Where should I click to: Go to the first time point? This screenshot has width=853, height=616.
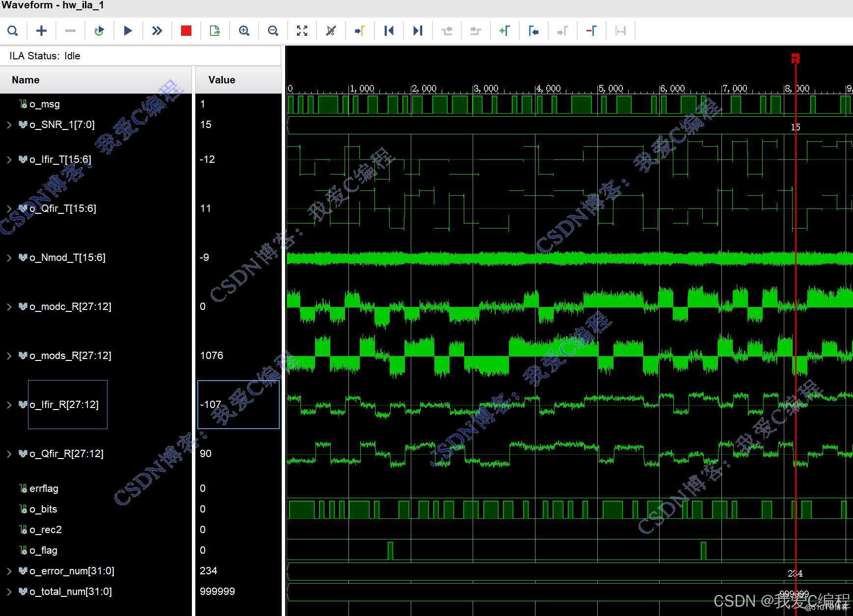[389, 31]
